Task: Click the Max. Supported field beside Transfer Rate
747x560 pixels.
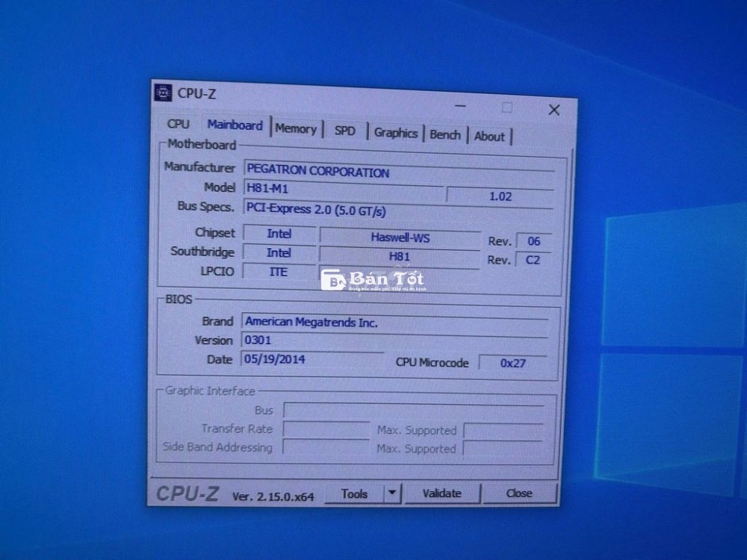Action: click(503, 431)
